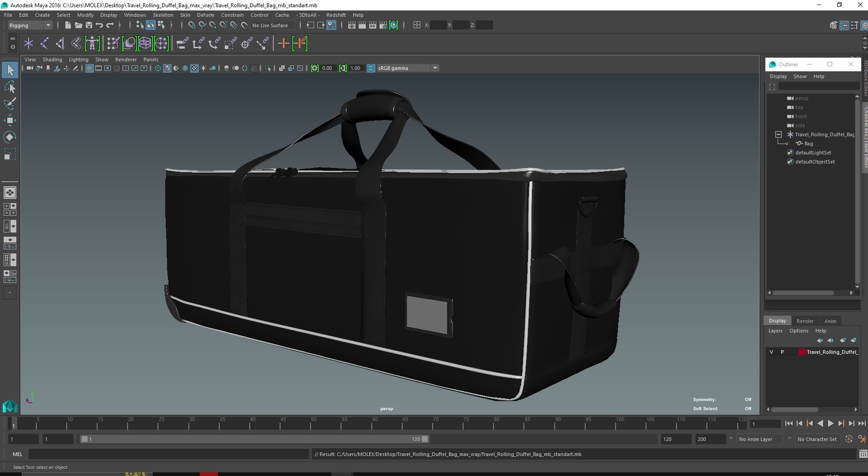Click the red layer color swatch
Screen dimensions: 868x476
click(x=802, y=352)
